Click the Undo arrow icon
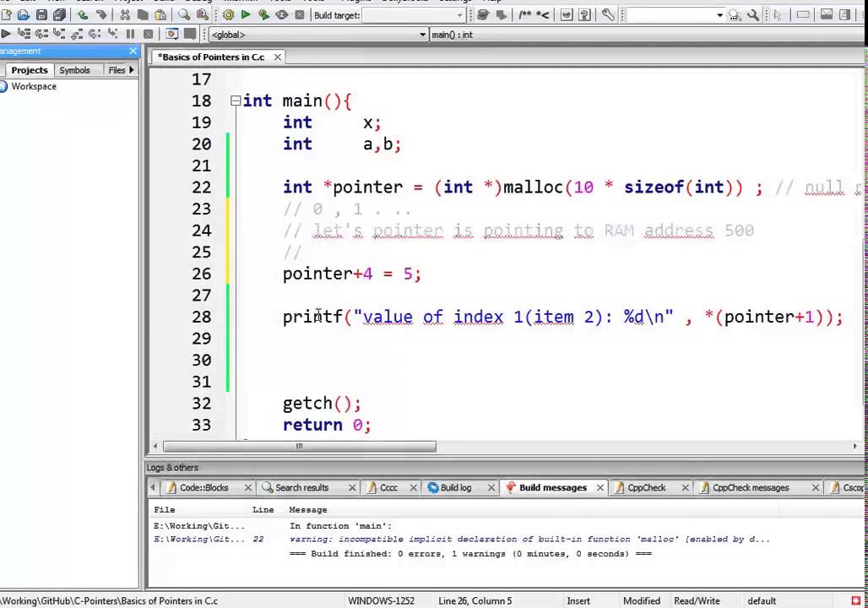Viewport: 868px width, 608px height. (x=83, y=15)
